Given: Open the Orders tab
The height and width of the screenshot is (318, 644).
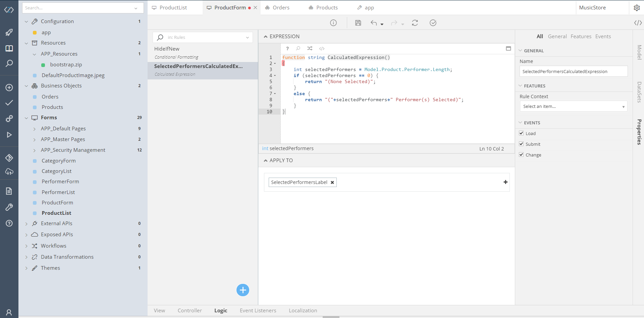Looking at the screenshot, I should (x=281, y=8).
